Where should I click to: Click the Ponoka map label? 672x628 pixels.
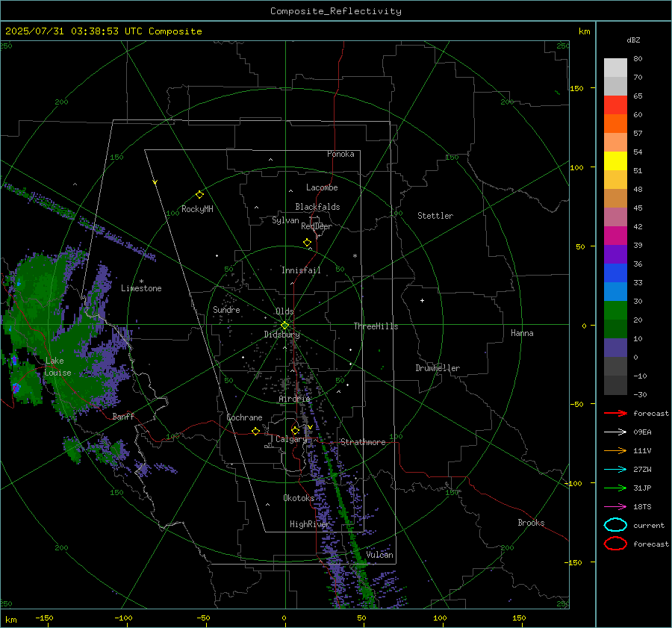click(340, 154)
